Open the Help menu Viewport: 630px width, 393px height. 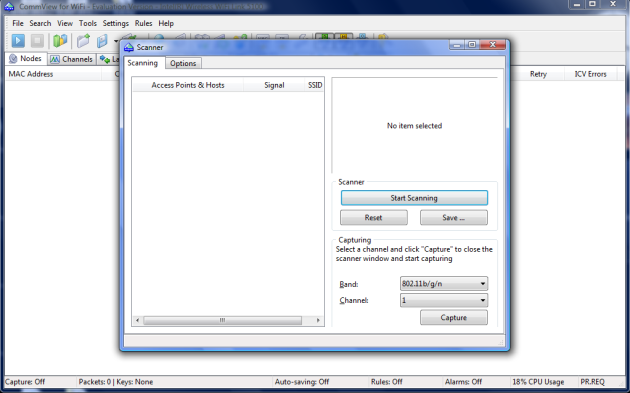[x=166, y=23]
